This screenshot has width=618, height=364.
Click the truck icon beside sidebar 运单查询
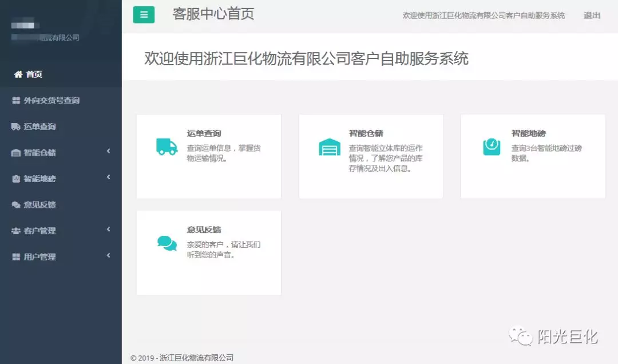click(16, 126)
